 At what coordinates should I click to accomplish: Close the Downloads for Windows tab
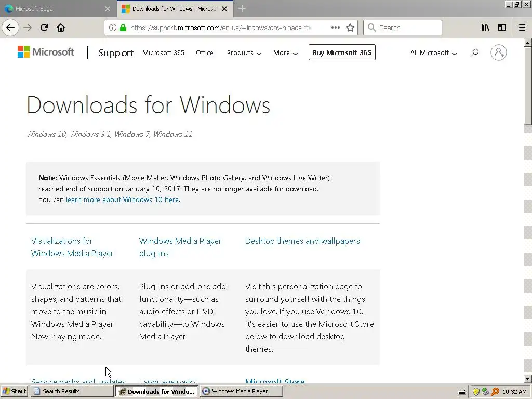point(224,9)
